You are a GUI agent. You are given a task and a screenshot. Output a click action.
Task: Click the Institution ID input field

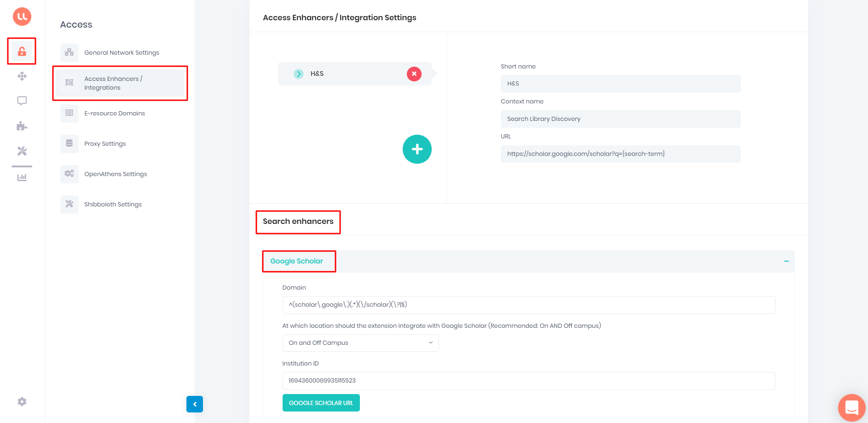[x=528, y=381]
